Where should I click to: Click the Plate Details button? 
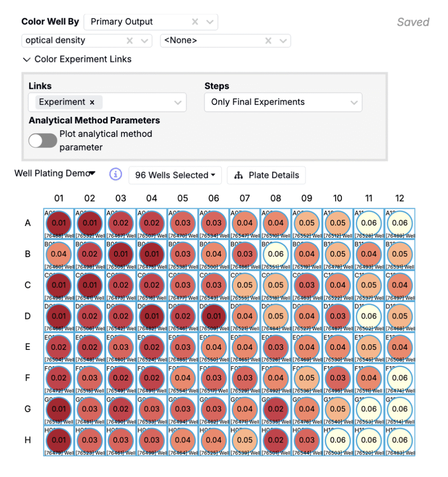(266, 176)
